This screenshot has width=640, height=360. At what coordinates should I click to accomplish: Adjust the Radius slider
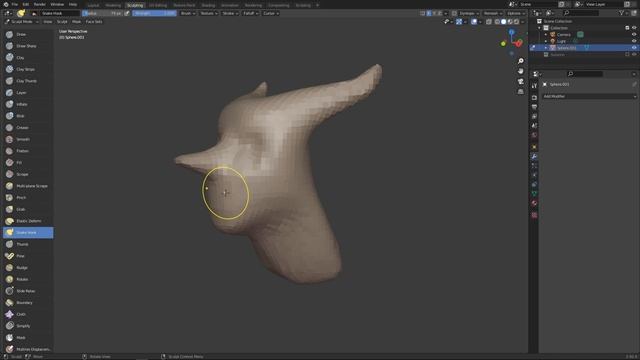[102, 13]
